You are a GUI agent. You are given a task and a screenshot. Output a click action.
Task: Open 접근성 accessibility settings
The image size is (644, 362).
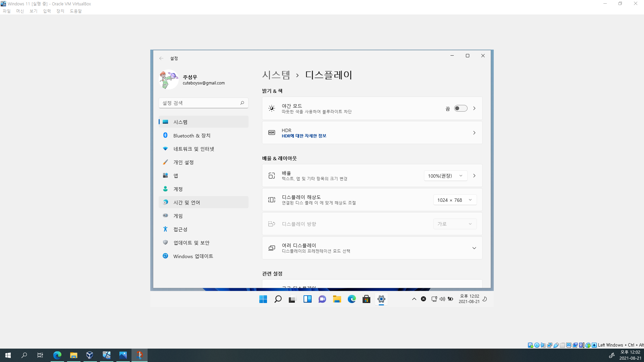(180, 229)
